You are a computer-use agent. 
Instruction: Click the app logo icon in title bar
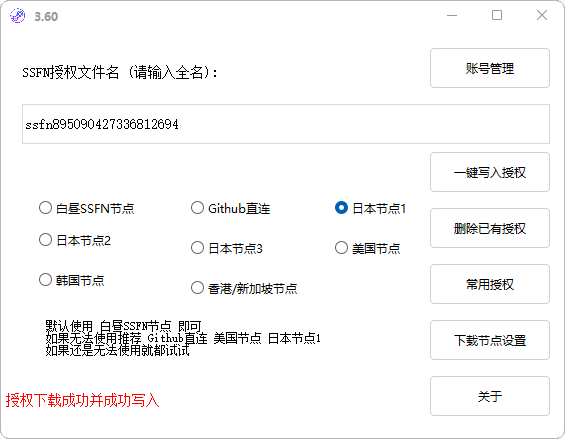pyautogui.click(x=17, y=16)
